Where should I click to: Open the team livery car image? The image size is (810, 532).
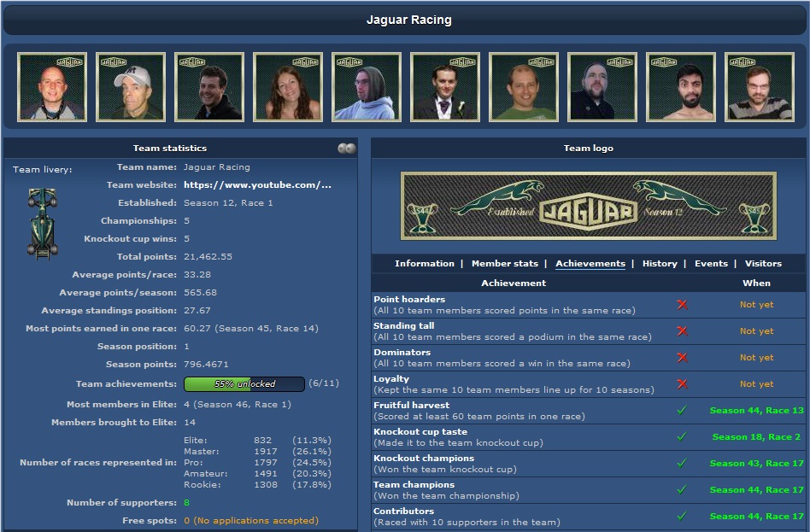click(43, 223)
